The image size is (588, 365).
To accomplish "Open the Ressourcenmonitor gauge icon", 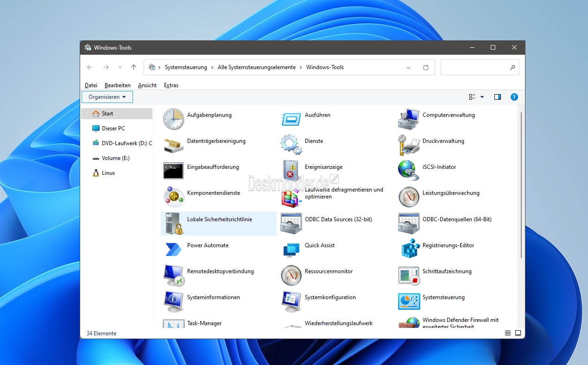I will [291, 275].
